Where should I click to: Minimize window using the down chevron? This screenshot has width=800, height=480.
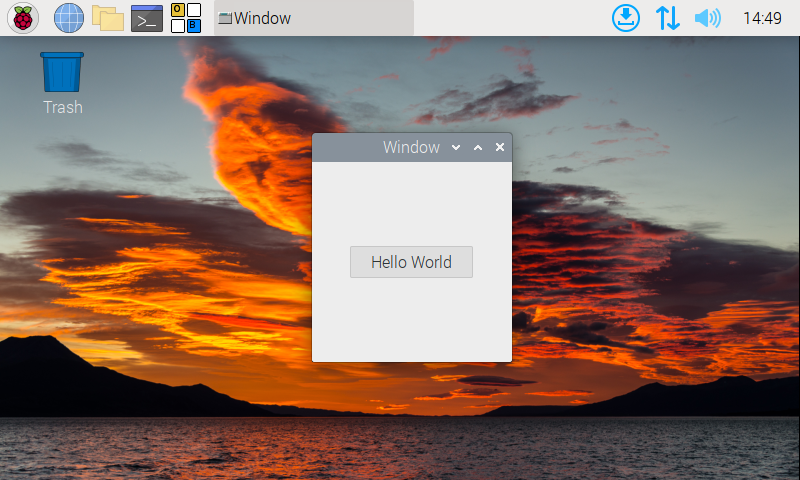pyautogui.click(x=456, y=148)
